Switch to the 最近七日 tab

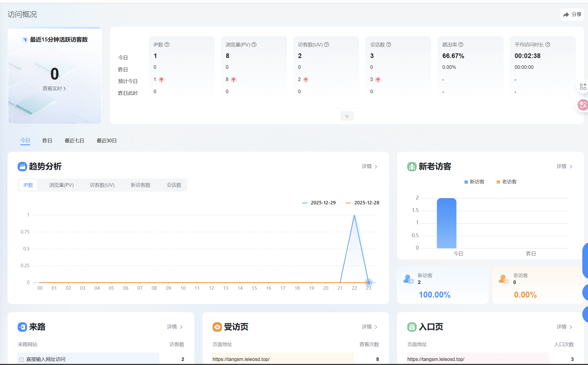(74, 140)
